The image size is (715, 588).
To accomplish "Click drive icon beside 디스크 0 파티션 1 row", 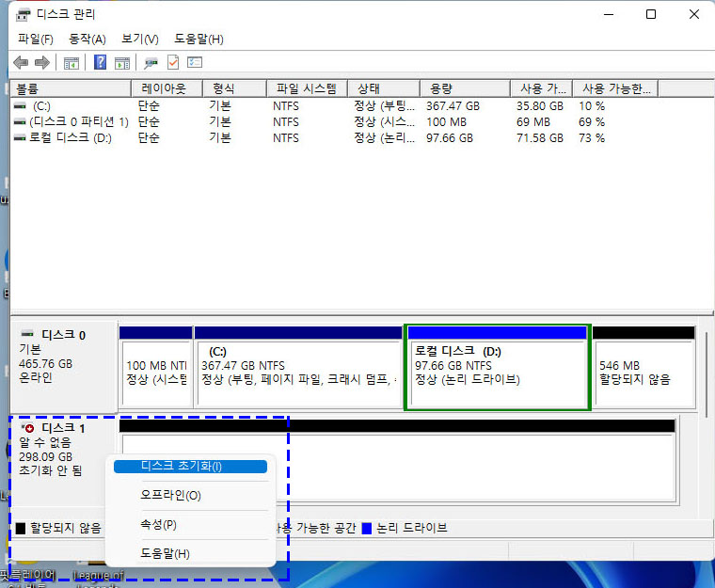I will (20, 121).
